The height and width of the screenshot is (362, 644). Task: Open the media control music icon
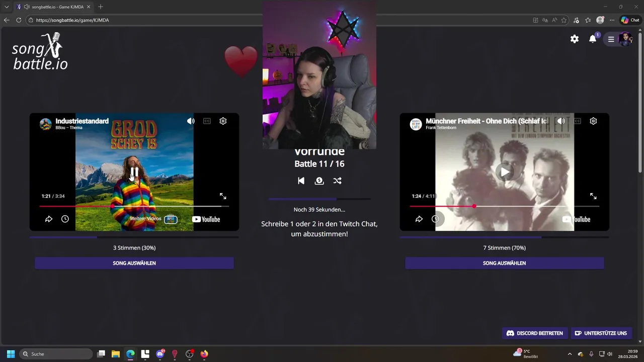(x=576, y=20)
